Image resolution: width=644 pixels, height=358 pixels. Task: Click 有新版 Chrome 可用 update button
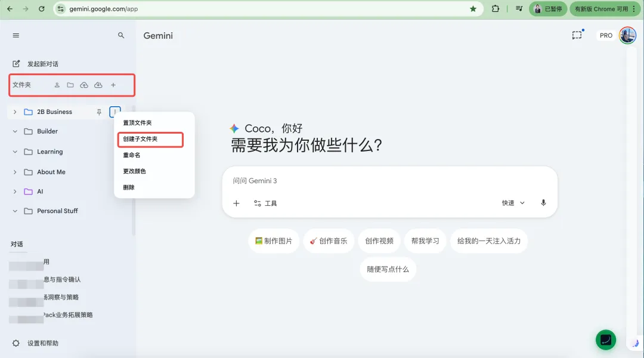(605, 8)
